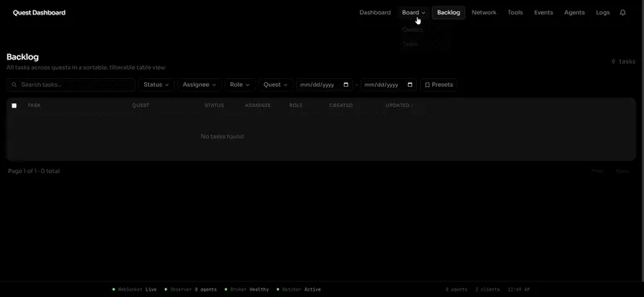Image resolution: width=644 pixels, height=297 pixels.
Task: Go to the Network tab
Action: tap(484, 13)
